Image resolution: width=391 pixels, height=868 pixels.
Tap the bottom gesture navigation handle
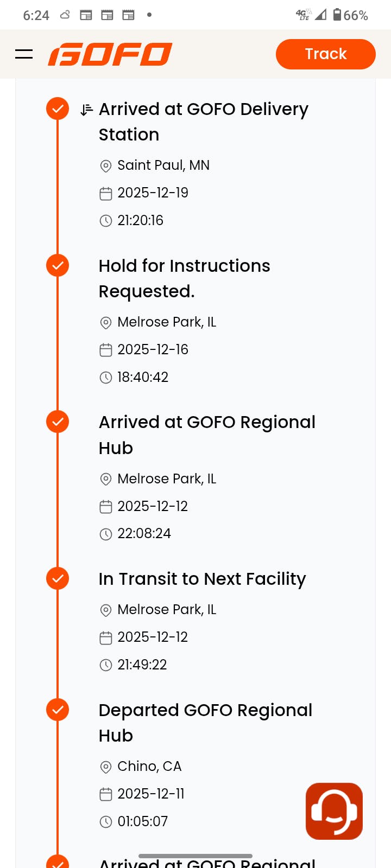(x=195, y=856)
